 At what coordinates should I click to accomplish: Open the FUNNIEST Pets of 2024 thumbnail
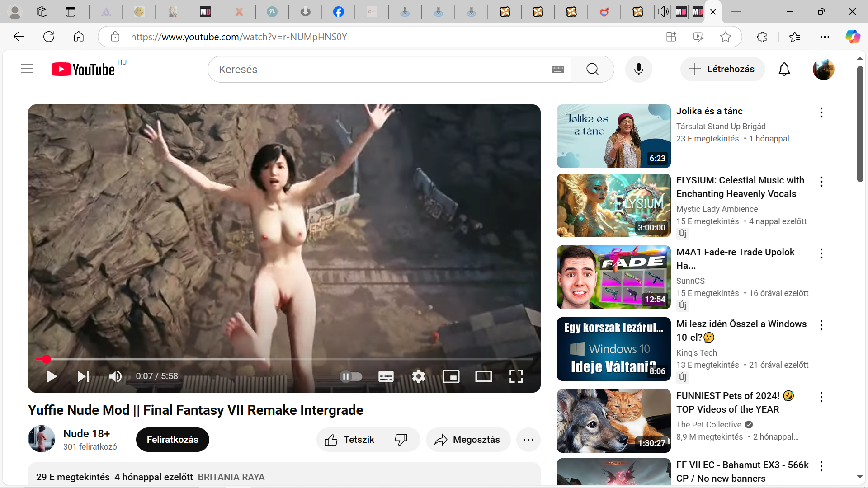[x=613, y=421]
